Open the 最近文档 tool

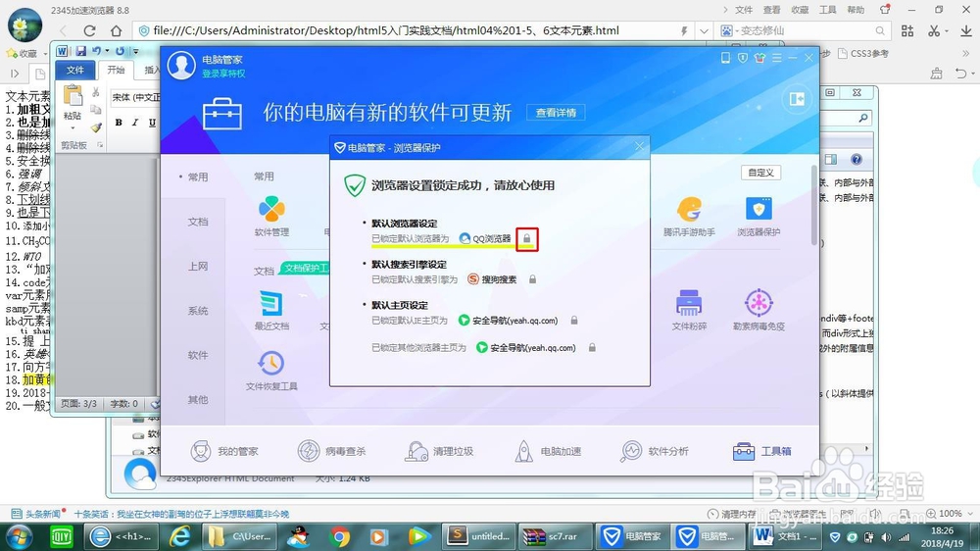(x=271, y=311)
